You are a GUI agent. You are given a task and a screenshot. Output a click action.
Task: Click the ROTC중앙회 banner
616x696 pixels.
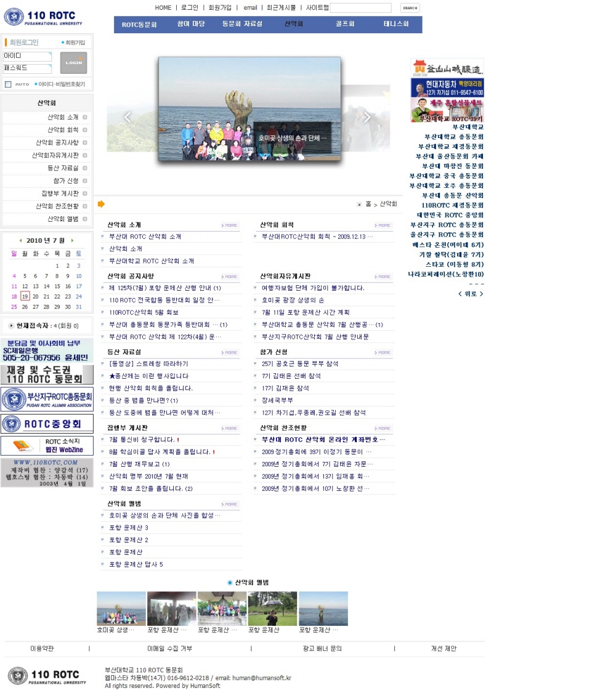coord(47,424)
